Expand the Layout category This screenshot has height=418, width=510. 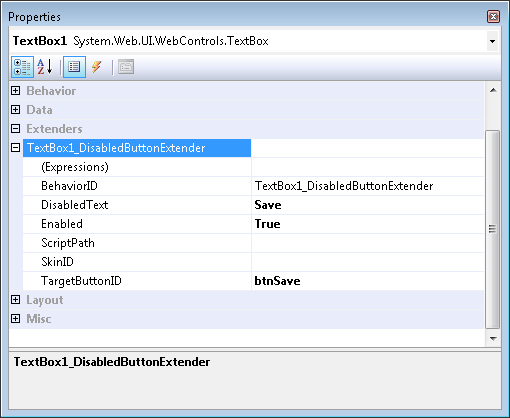(16, 300)
